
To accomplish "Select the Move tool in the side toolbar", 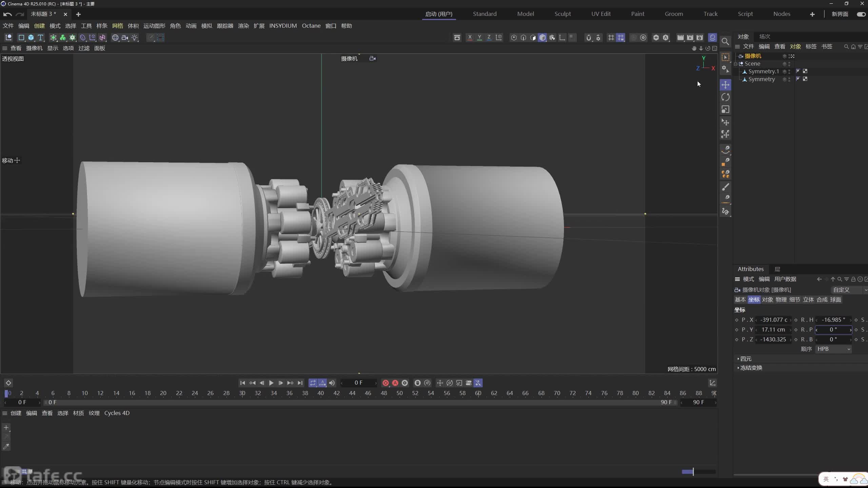I will (725, 85).
